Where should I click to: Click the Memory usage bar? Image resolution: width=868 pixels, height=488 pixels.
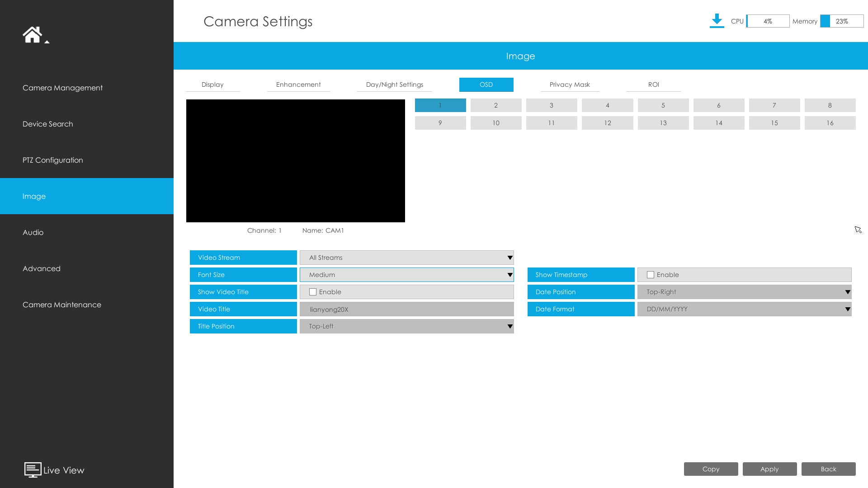pyautogui.click(x=842, y=21)
